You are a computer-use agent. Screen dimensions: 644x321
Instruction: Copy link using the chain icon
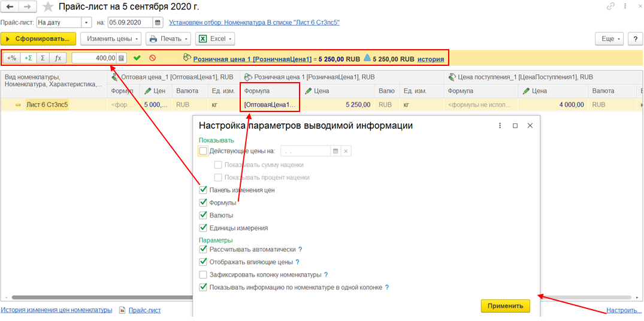[x=610, y=7]
